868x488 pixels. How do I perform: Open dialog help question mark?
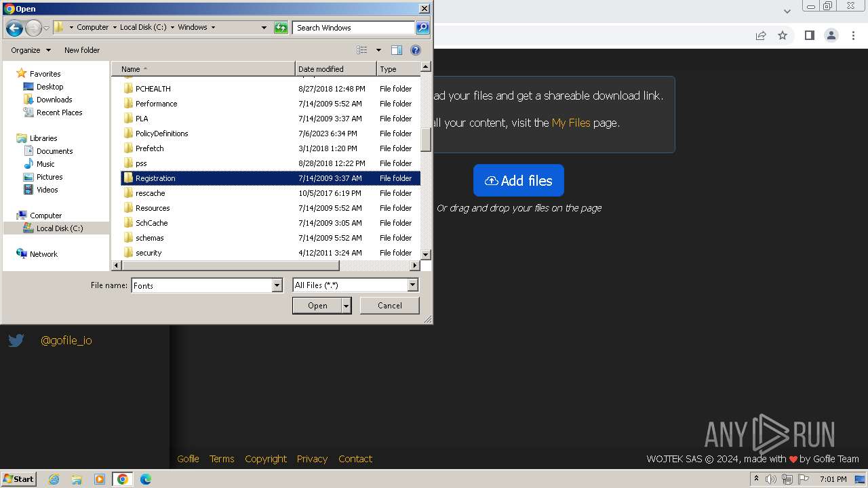[416, 50]
